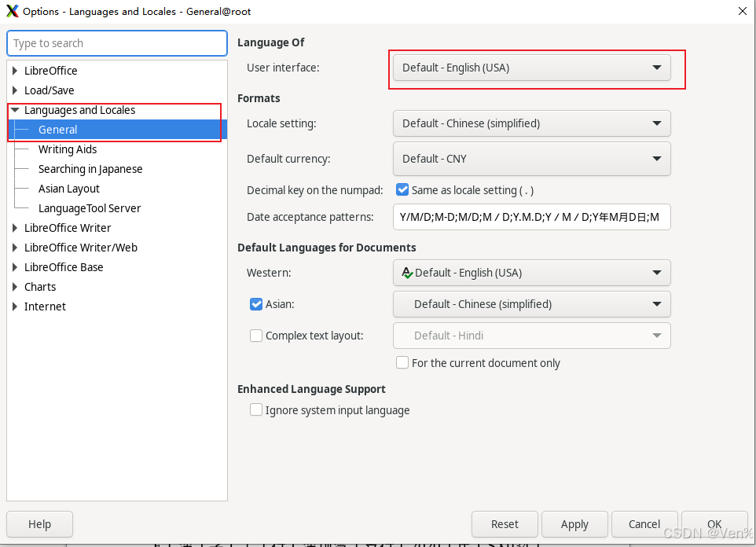Click the Load/Save tree label
The width and height of the screenshot is (756, 547).
pyautogui.click(x=50, y=90)
